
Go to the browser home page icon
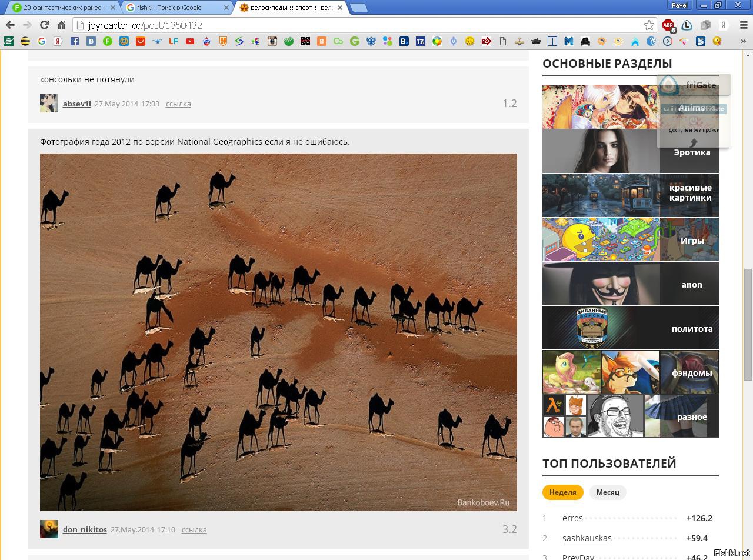61,25
